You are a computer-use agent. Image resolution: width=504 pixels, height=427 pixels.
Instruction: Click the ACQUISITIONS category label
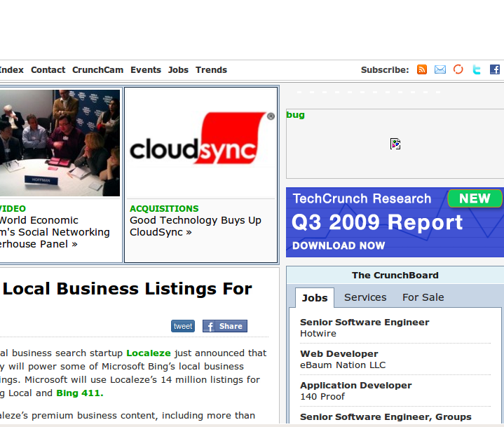pos(164,209)
